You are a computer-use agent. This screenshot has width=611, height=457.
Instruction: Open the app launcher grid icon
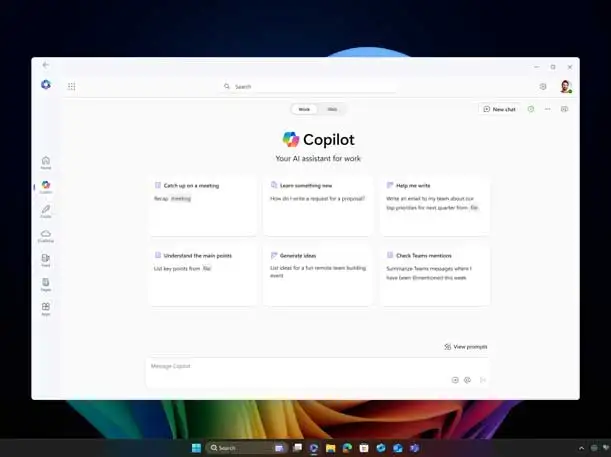pyautogui.click(x=72, y=87)
